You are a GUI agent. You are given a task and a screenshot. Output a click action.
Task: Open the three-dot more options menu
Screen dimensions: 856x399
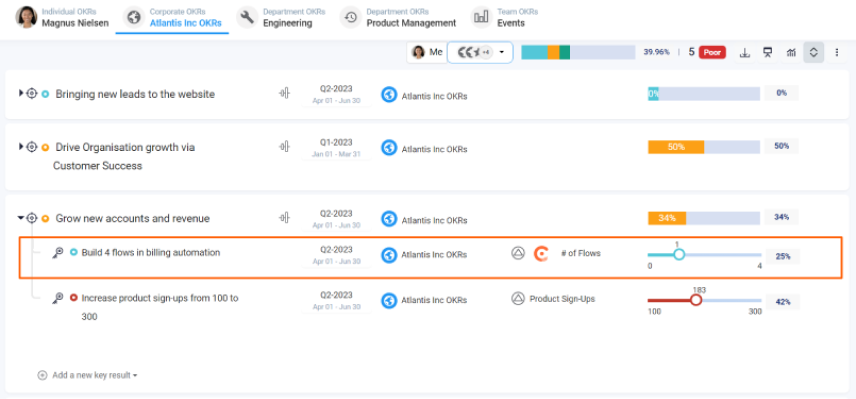(836, 52)
